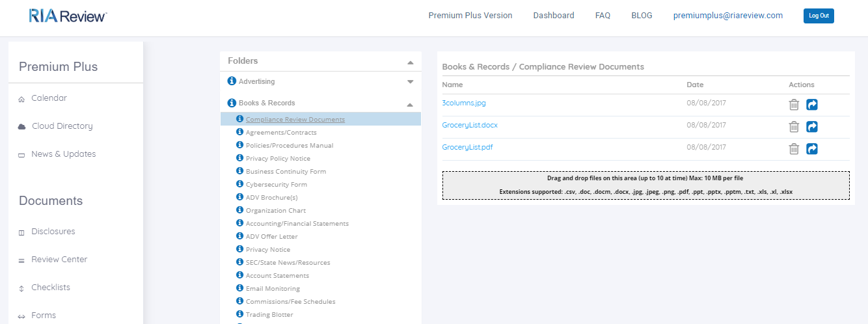Click info icon beside Books & Records

(x=232, y=103)
